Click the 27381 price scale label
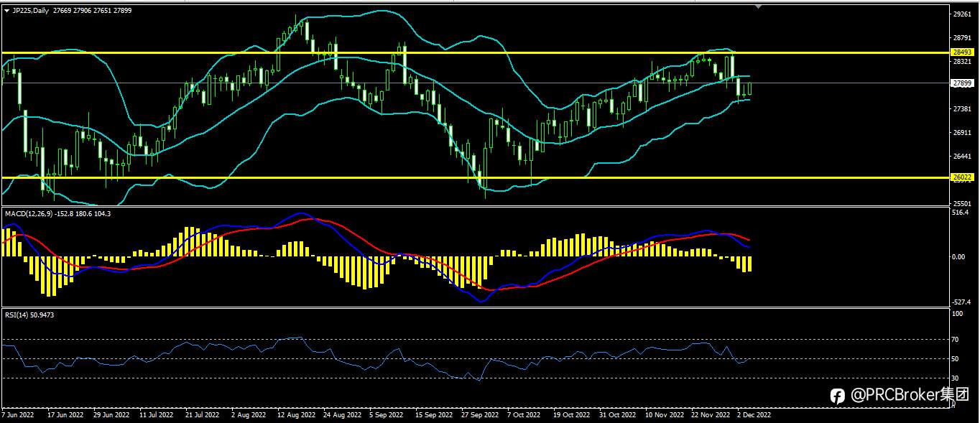Image resolution: width=980 pixels, height=423 pixels. pyautogui.click(x=962, y=109)
